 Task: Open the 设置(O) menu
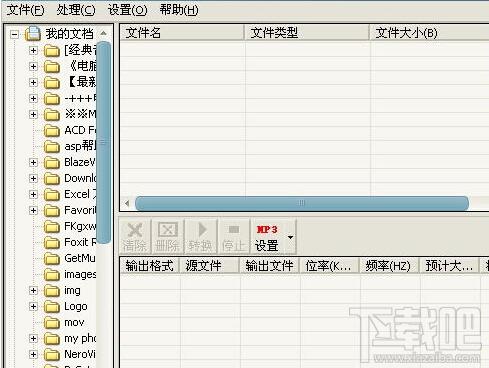point(128,10)
